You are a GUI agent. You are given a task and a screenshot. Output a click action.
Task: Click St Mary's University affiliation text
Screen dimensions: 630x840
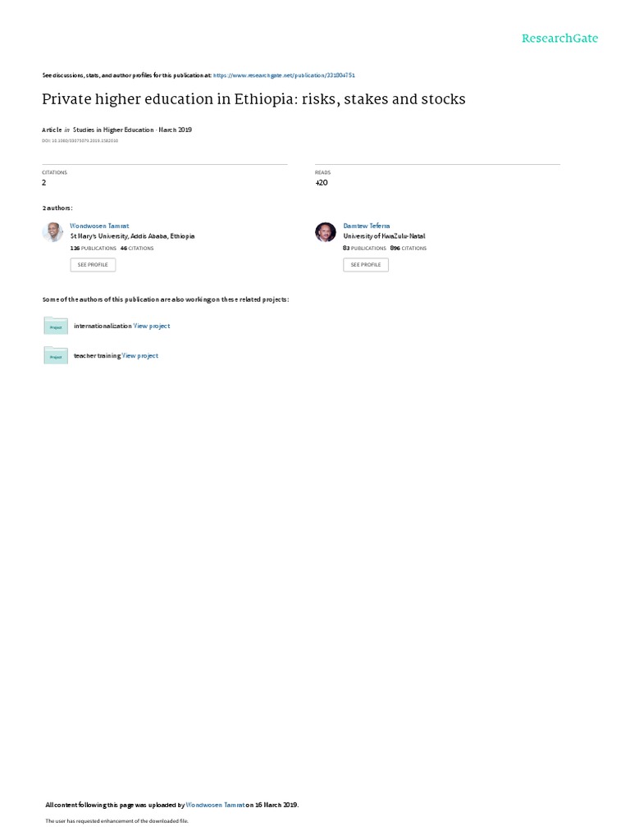click(x=132, y=236)
